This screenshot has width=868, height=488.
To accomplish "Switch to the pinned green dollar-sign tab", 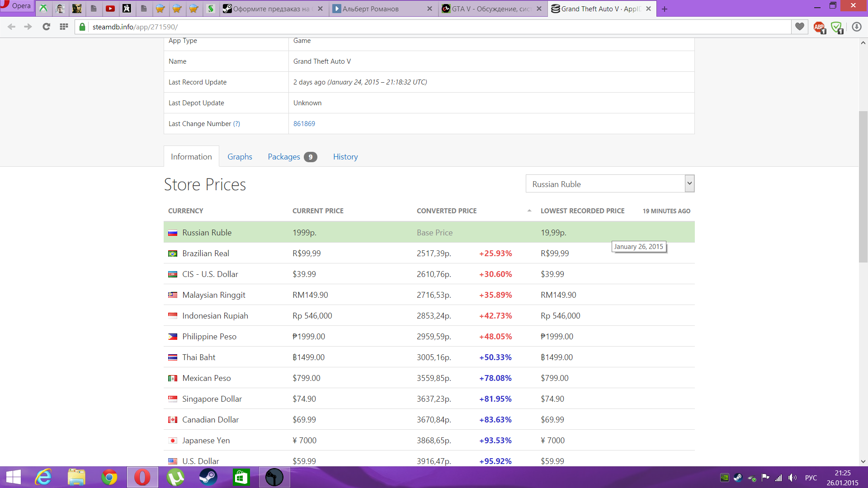I will (211, 9).
